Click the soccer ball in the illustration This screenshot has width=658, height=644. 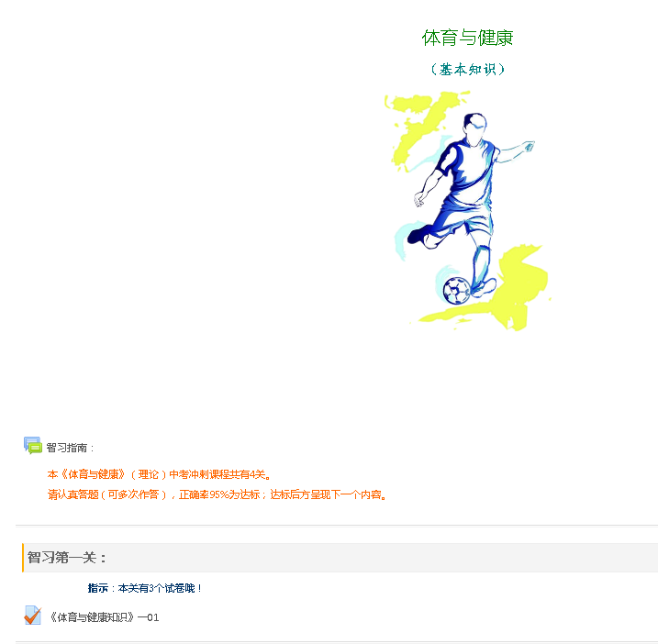pyautogui.click(x=457, y=290)
